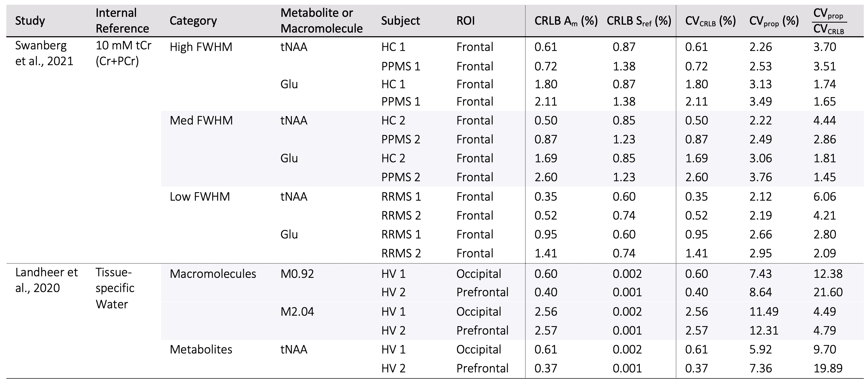
Task: Click the M0.92 macromolecule cell
Action: tap(297, 274)
